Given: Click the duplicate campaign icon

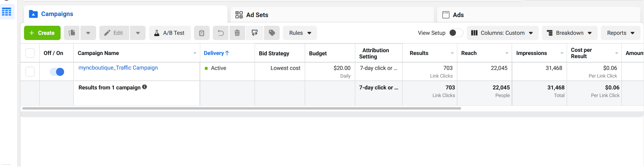Looking at the screenshot, I should (x=72, y=33).
